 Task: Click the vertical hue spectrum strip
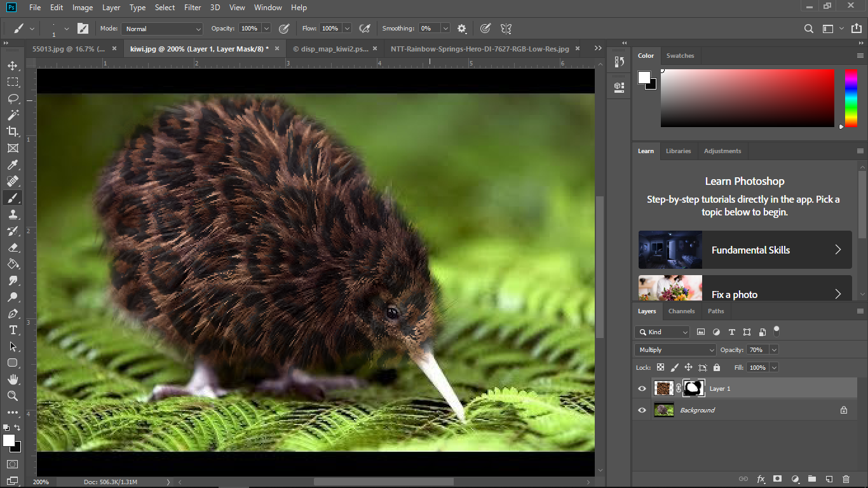(x=850, y=98)
